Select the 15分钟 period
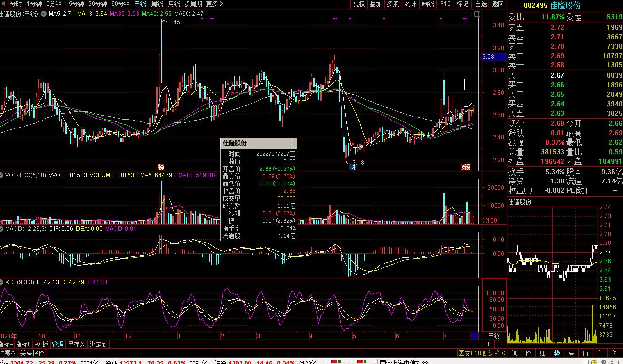Screen dimensions: 623x364 tap(75, 4)
